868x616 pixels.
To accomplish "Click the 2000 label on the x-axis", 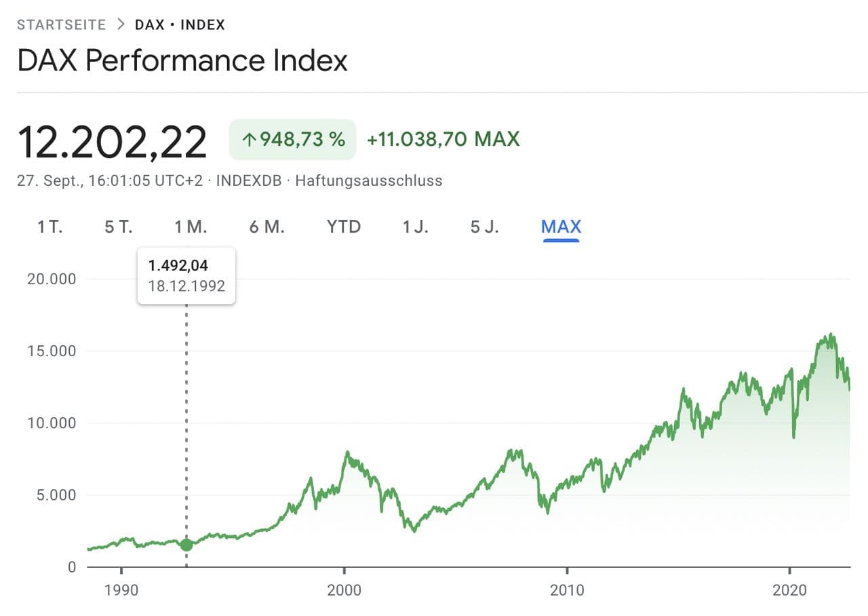I will 344,590.
